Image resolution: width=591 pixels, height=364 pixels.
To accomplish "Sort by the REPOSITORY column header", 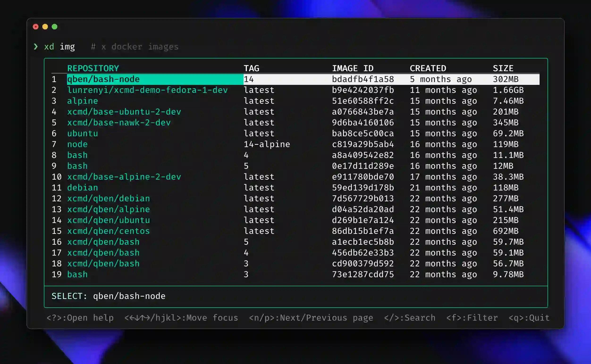I will pyautogui.click(x=93, y=68).
